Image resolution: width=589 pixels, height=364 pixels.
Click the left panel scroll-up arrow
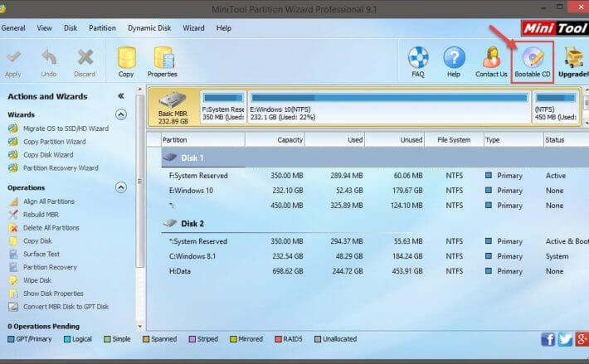(x=139, y=90)
